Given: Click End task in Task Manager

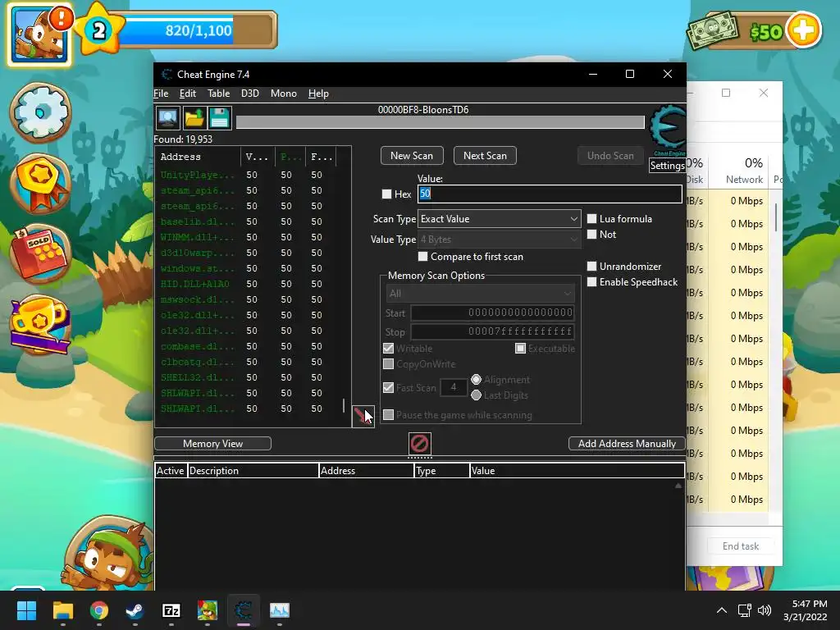Looking at the screenshot, I should click(741, 546).
